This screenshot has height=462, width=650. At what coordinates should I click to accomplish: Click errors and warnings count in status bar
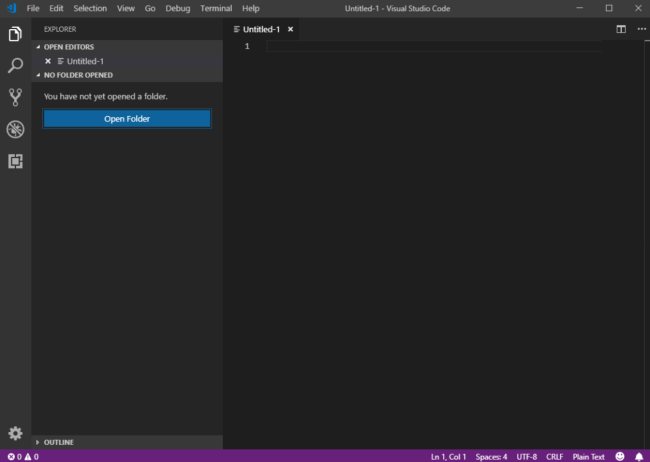click(x=22, y=456)
